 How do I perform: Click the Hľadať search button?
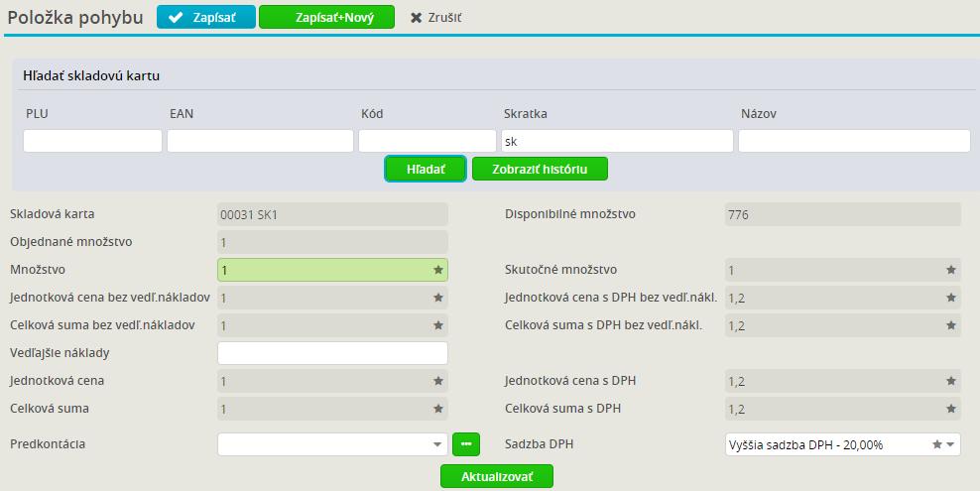[425, 169]
